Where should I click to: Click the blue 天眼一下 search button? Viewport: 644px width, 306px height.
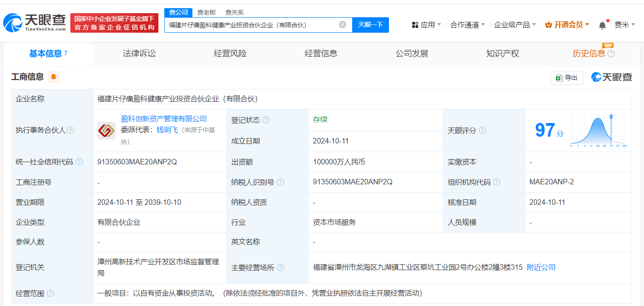click(x=370, y=25)
